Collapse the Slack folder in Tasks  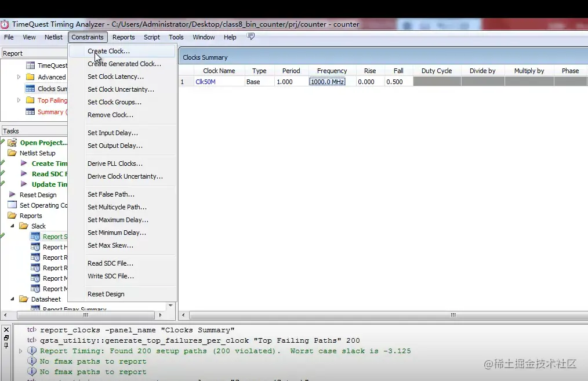coord(12,226)
